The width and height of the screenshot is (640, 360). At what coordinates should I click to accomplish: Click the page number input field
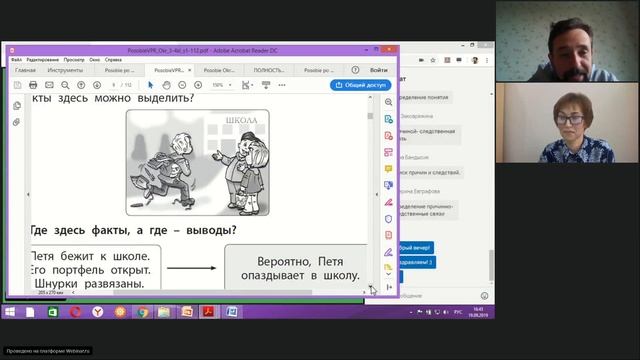tap(114, 85)
